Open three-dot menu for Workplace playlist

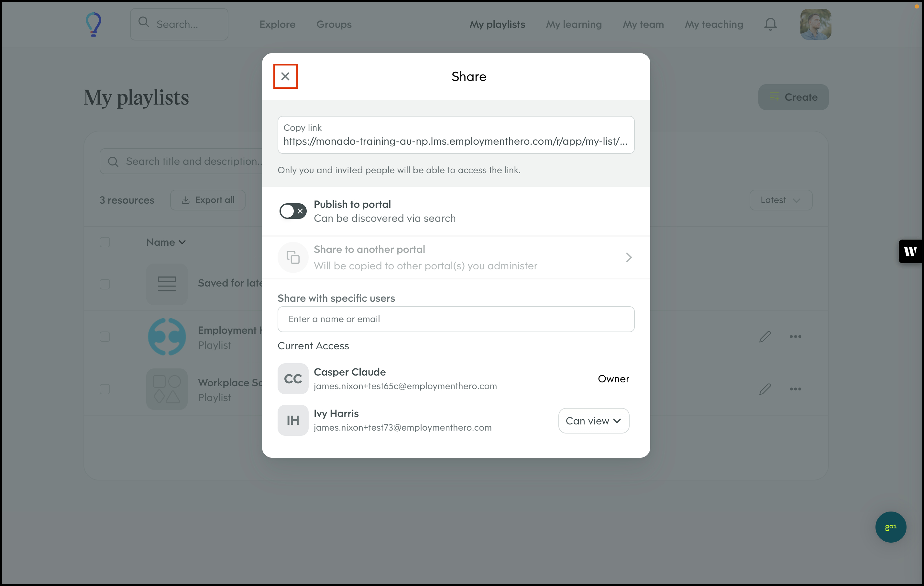point(795,389)
